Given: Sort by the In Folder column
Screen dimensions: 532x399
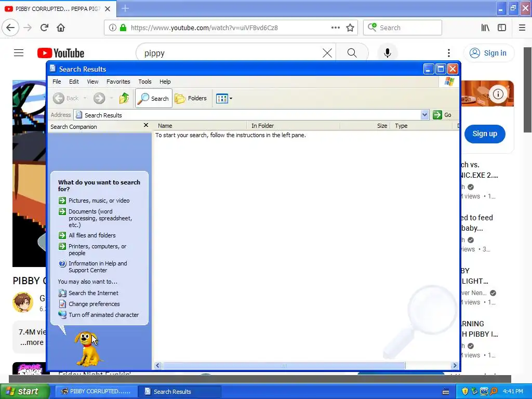Looking at the screenshot, I should 293,126.
